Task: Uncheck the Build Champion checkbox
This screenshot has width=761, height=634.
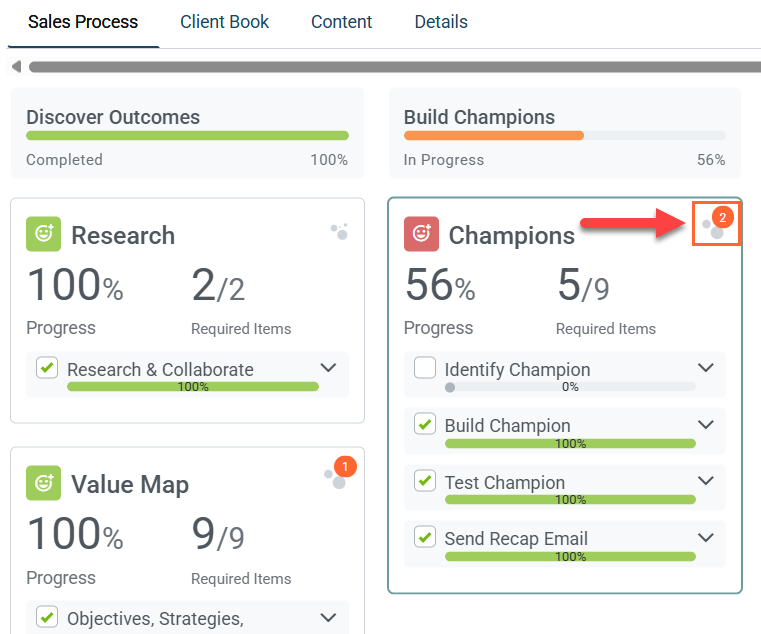Action: click(425, 424)
